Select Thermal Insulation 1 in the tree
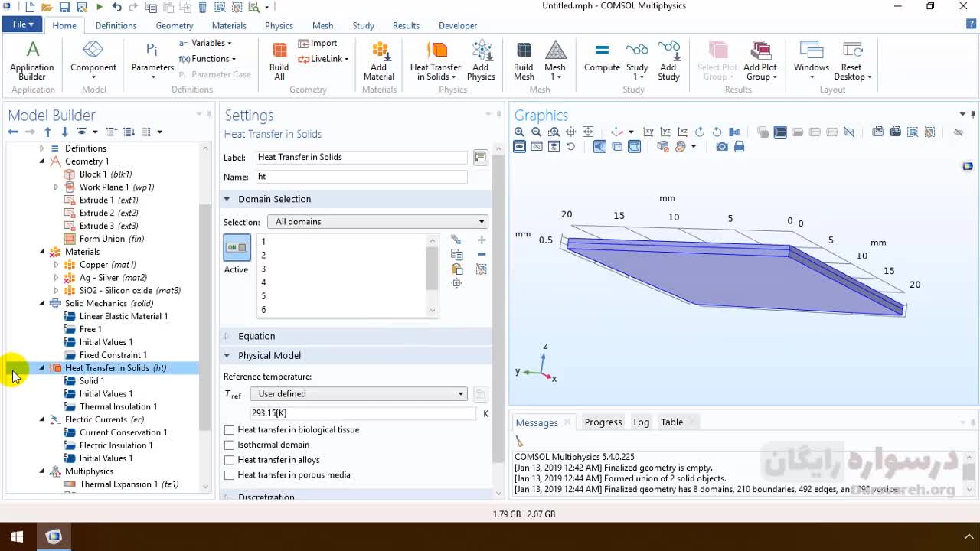 pos(118,407)
